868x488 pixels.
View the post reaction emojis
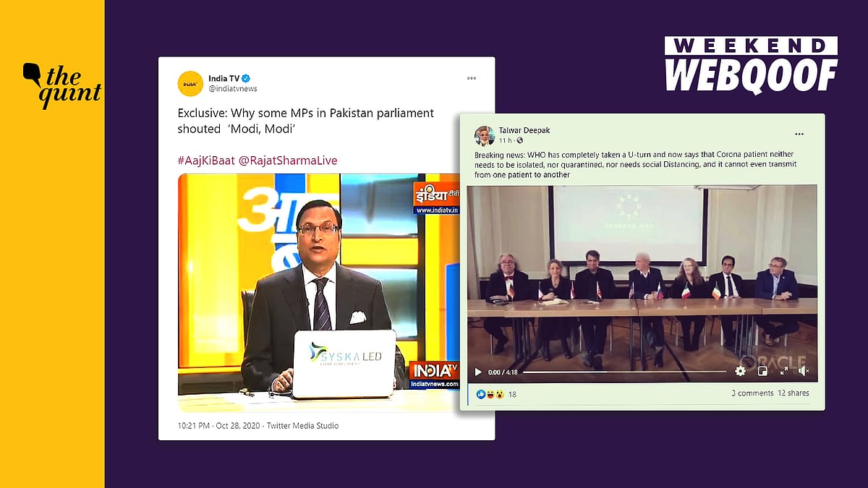(491, 394)
